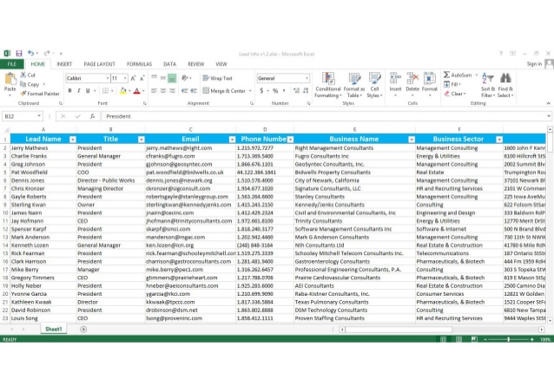Click the Merge & Center button

[x=228, y=91]
